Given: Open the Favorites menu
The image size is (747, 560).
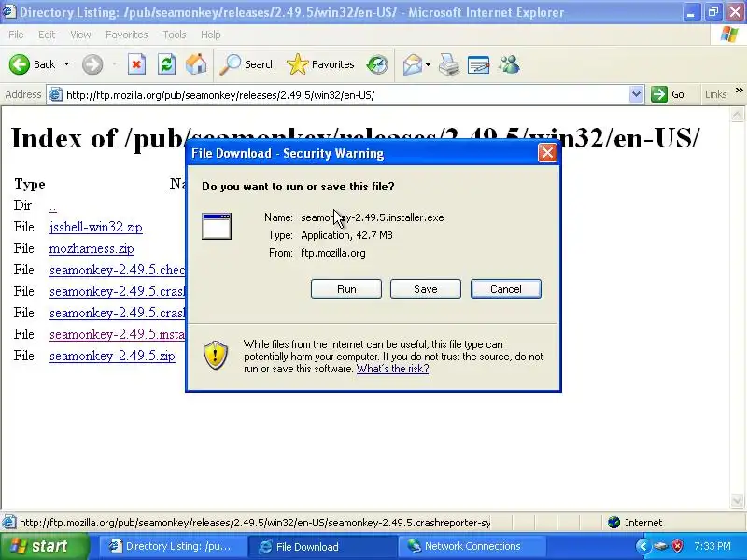Looking at the screenshot, I should 127,35.
